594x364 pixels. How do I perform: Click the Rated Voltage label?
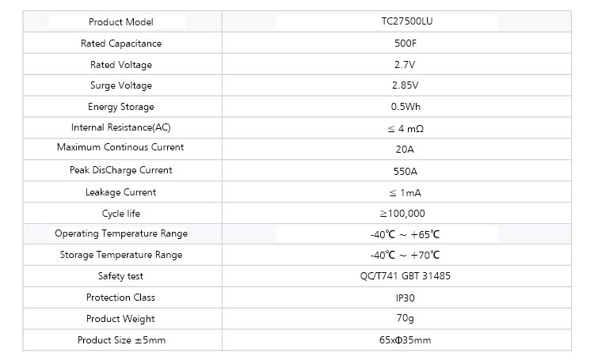click(x=120, y=65)
